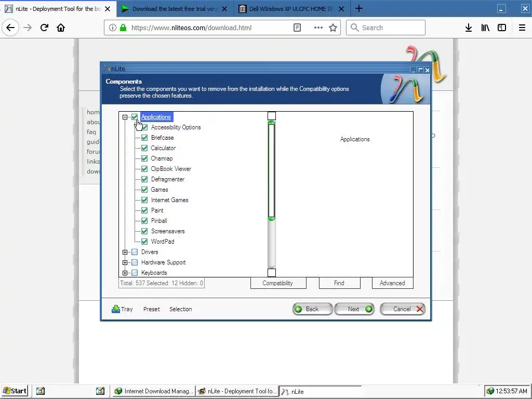The image size is (532, 399).
Task: Toggle the sidebar icon in toolbar
Action: 502,28
